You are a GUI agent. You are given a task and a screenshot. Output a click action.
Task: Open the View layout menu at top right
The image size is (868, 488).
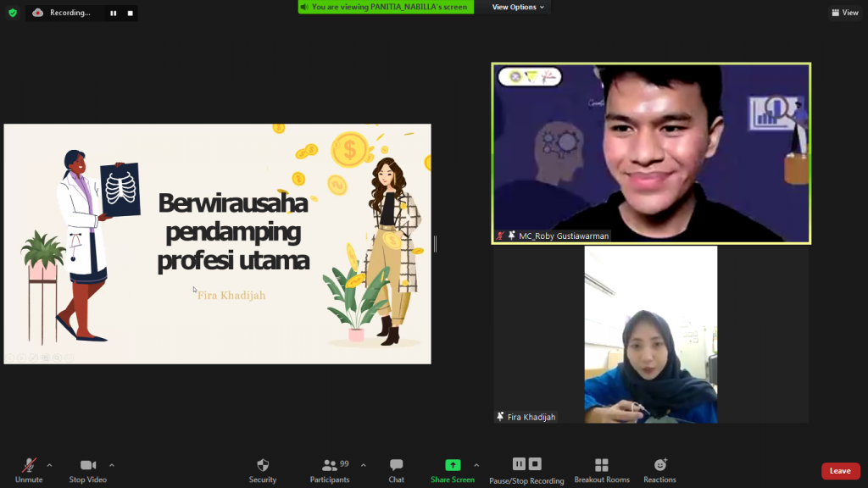[x=845, y=13]
